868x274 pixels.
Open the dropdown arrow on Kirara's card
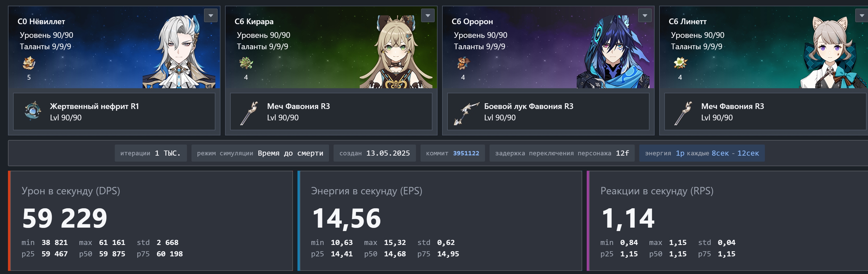[x=428, y=16]
